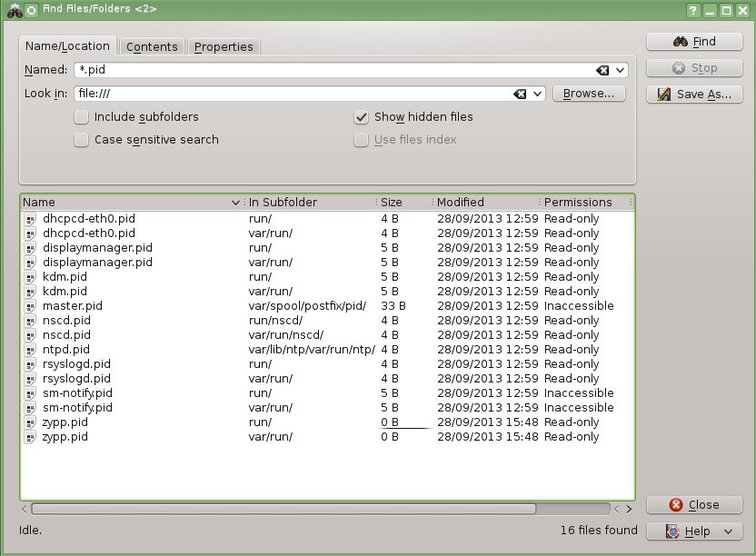Image resolution: width=756 pixels, height=556 pixels.
Task: Open the Look in location dropdown
Action: (x=538, y=94)
